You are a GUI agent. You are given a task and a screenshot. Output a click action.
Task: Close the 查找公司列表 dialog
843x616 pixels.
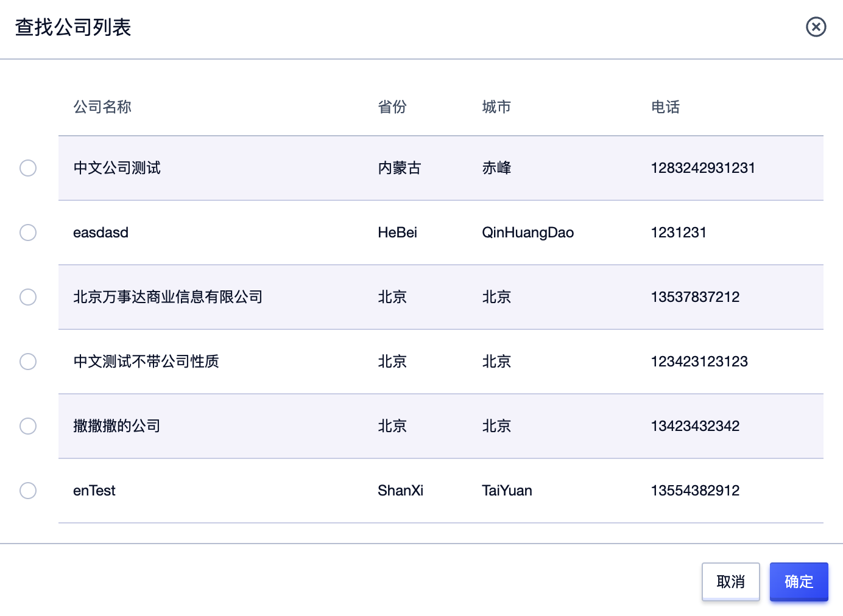pos(816,27)
